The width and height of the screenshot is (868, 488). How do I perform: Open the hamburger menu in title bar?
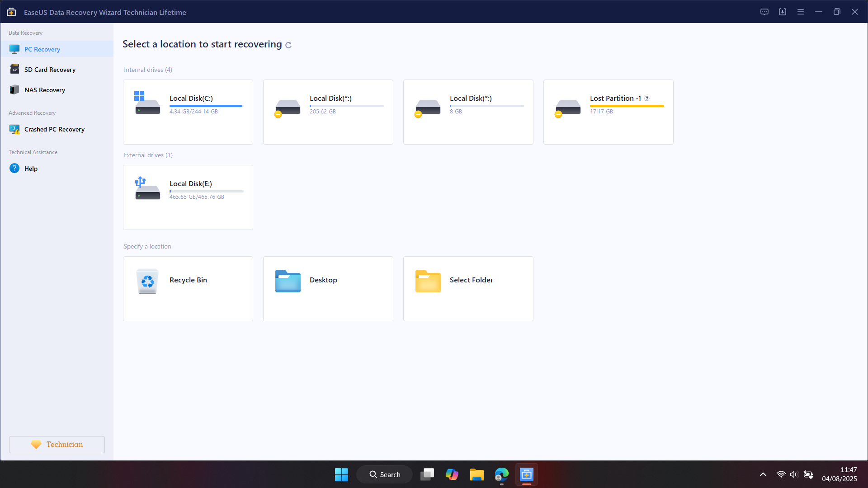(x=800, y=12)
